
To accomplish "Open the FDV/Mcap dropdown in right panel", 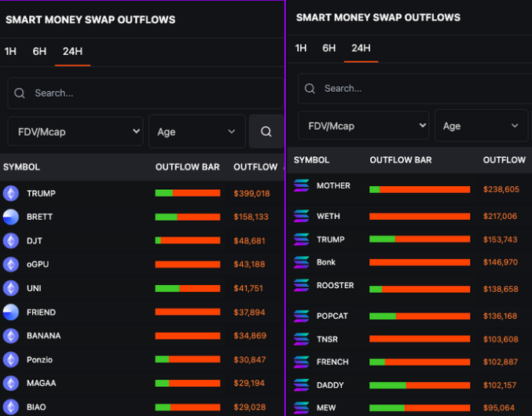I will coord(363,126).
